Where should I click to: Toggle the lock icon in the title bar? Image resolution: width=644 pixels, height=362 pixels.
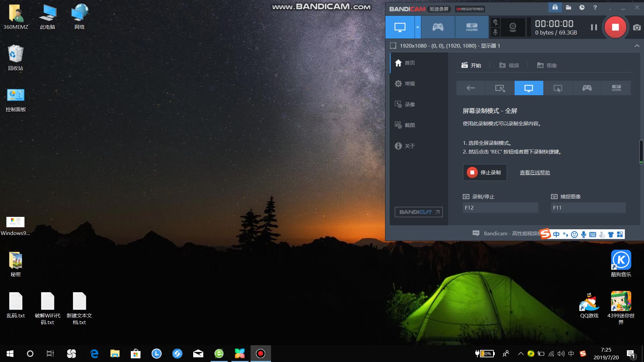click(555, 7)
